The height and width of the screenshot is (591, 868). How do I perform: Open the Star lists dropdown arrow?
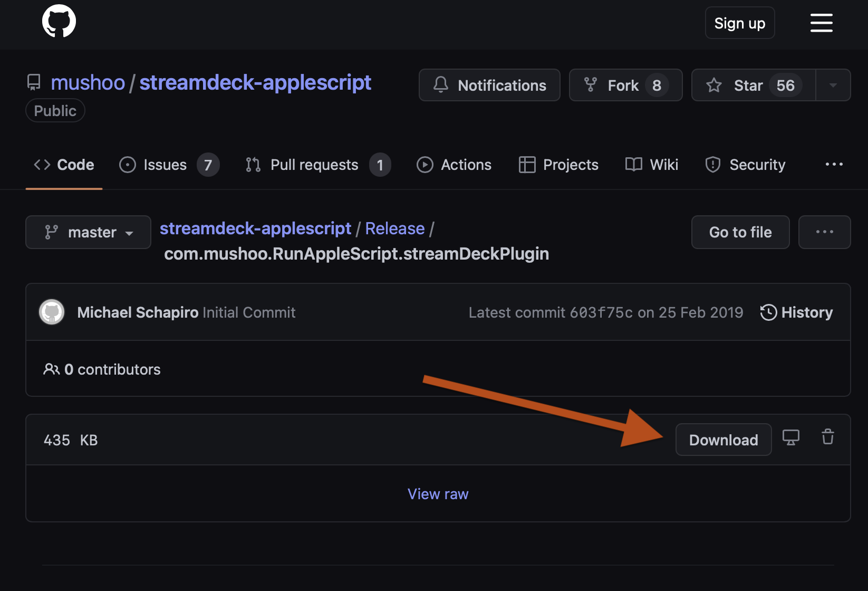tap(833, 85)
